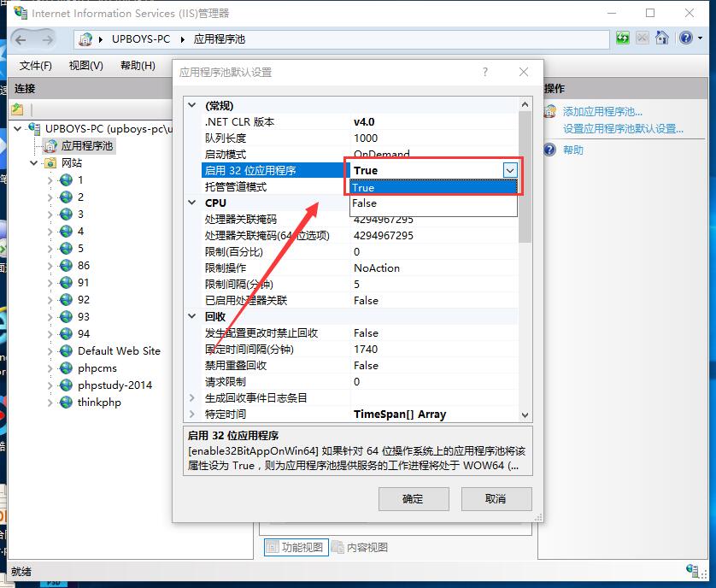Screen dimensions: 716x588
Task: Expand the Default Web Site tree node
Action: (x=50, y=351)
